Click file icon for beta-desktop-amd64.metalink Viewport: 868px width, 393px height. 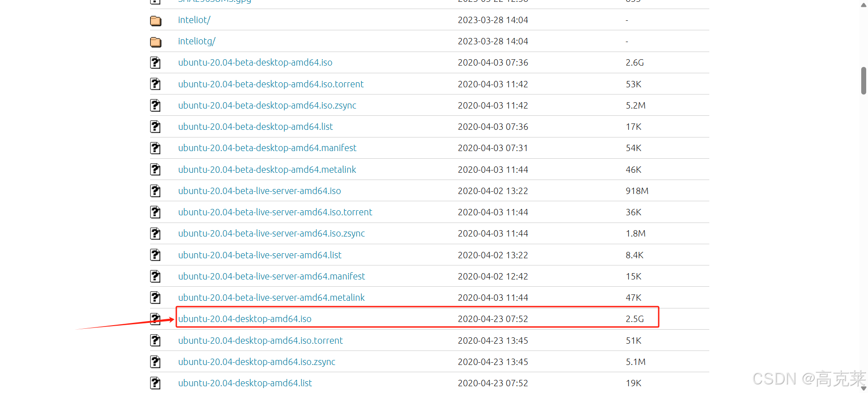coord(156,170)
